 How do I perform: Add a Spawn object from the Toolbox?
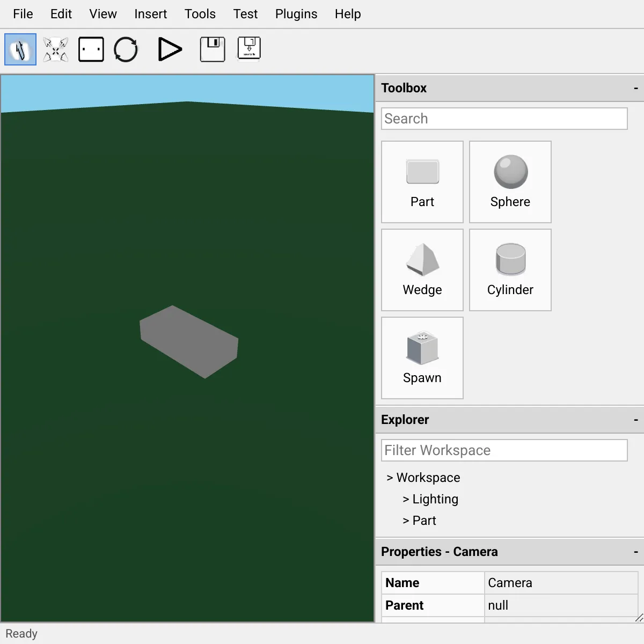[x=422, y=358]
